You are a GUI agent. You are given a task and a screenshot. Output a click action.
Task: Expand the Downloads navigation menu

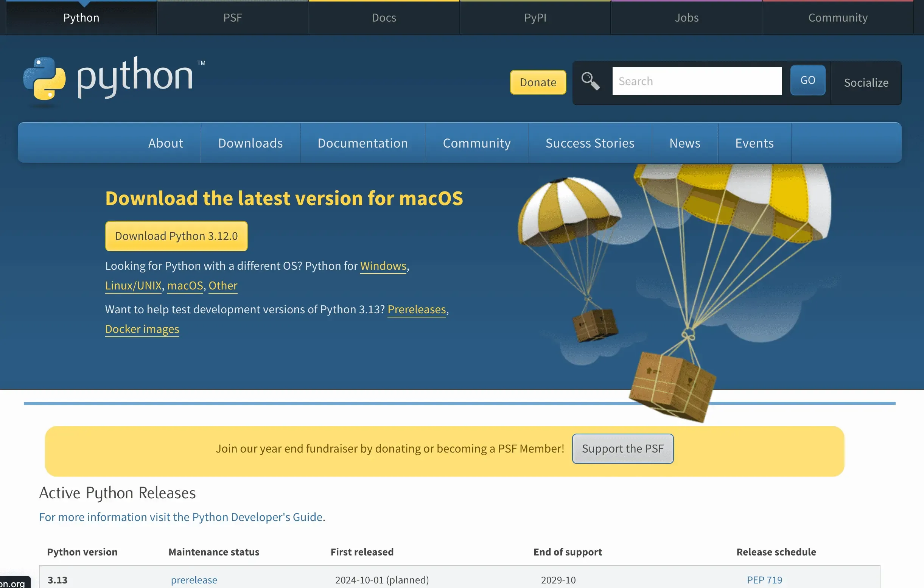pos(250,143)
